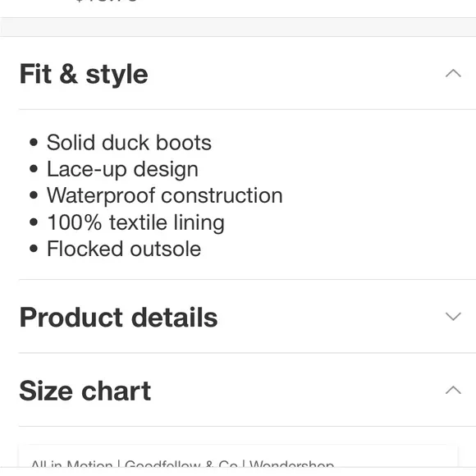Click the Wondershop brand text
Screen dimensions: 476x476
tap(291, 465)
